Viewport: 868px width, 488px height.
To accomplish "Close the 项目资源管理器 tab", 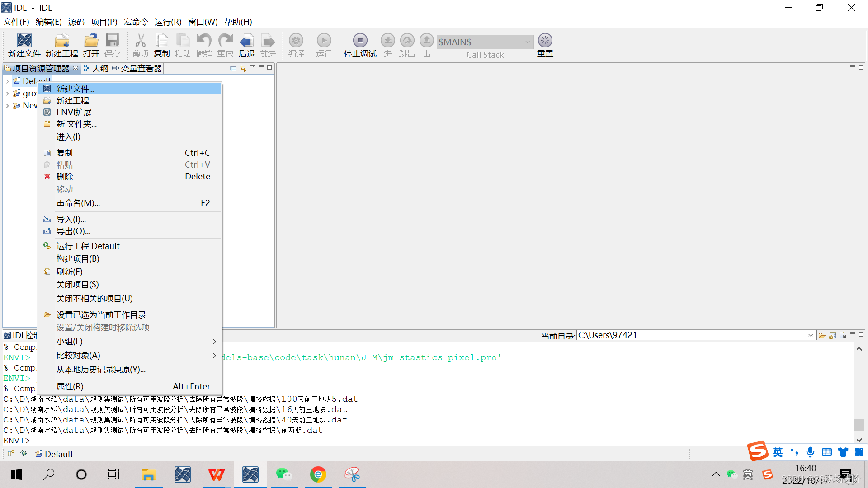I will click(75, 68).
